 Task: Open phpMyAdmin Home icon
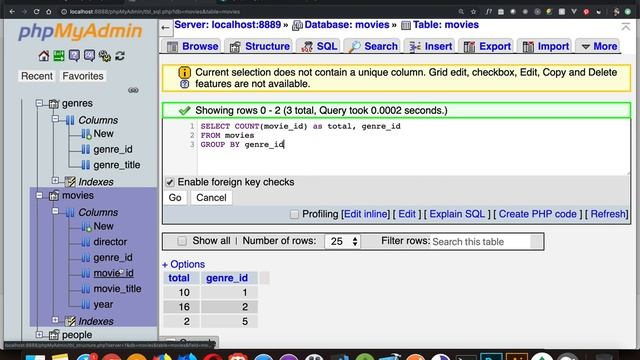44,56
